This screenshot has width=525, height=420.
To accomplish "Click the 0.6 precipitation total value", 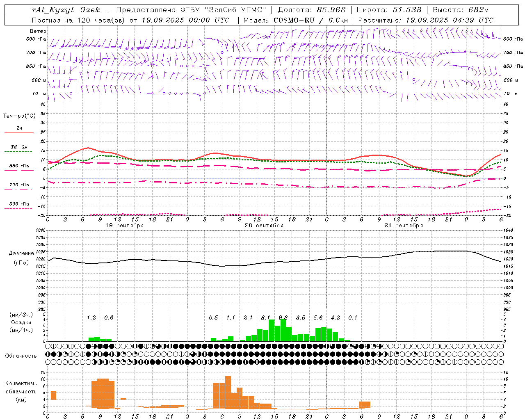I will [x=109, y=317].
